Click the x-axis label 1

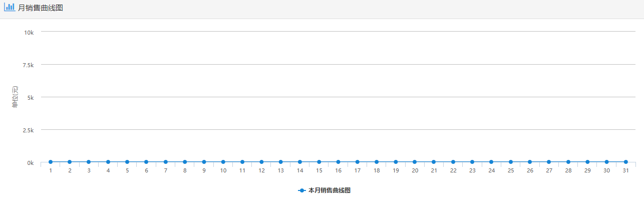[51, 170]
